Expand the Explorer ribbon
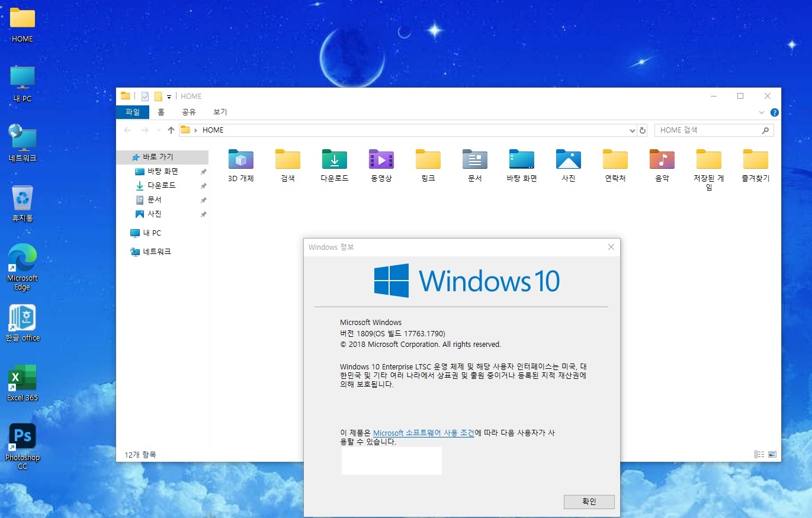This screenshot has height=518, width=812. (762, 112)
